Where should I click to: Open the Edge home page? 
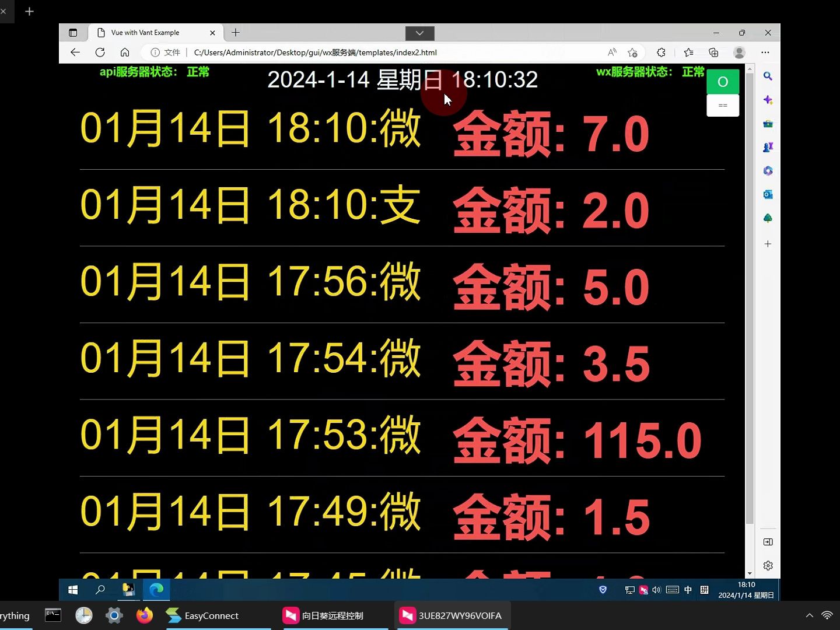point(124,52)
